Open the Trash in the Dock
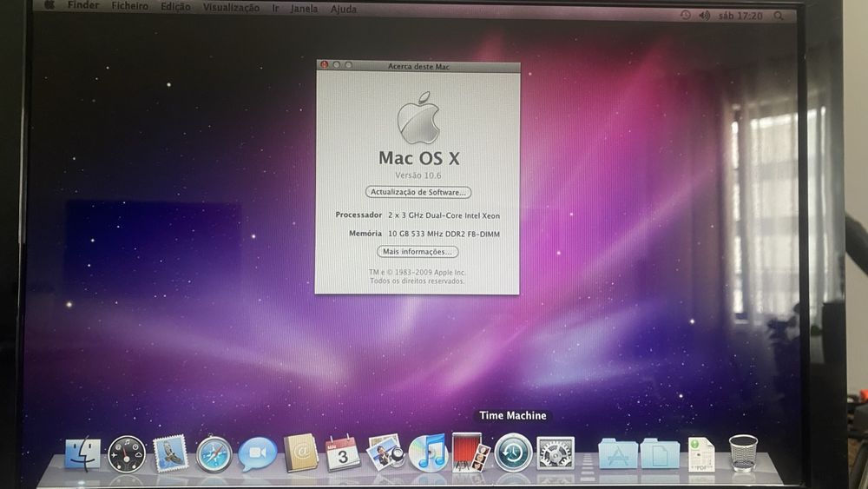The width and height of the screenshot is (868, 489). [x=743, y=453]
